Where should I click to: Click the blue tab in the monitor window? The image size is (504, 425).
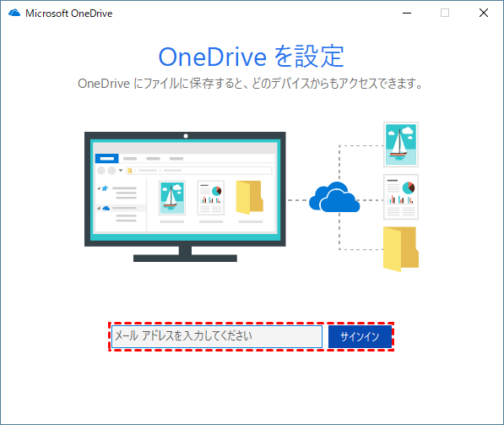point(106,158)
